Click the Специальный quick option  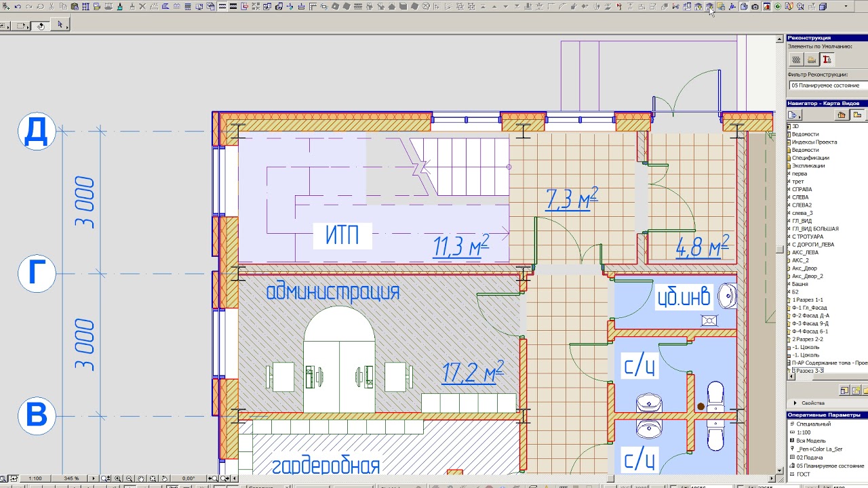(813, 424)
